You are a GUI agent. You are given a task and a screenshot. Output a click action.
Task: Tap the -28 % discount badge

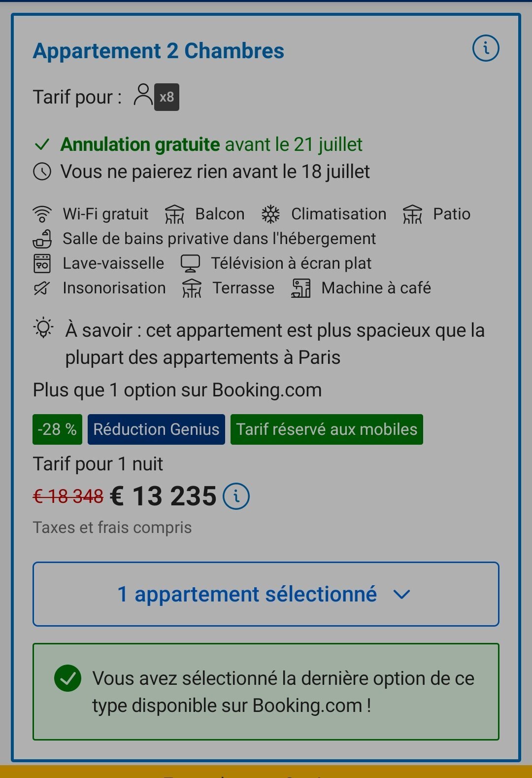click(x=57, y=429)
